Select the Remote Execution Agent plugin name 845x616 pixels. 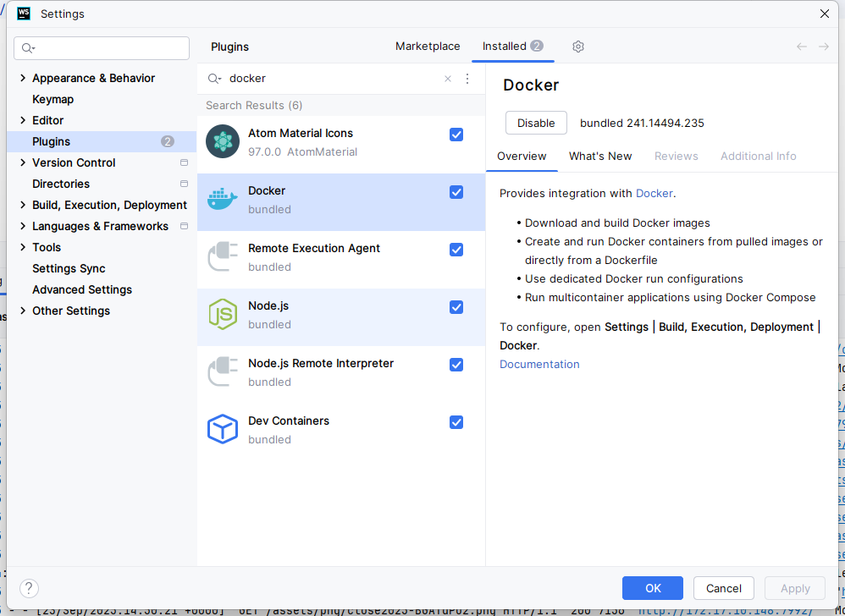pos(314,248)
